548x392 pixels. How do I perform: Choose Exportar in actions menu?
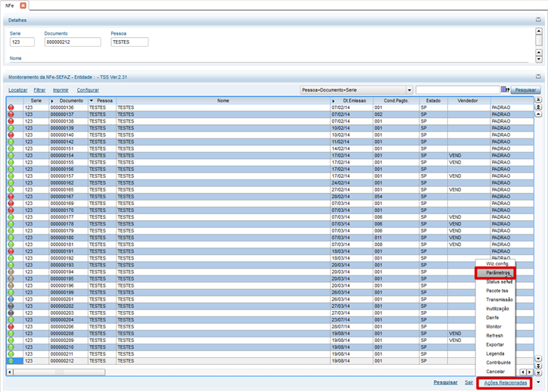495,345
